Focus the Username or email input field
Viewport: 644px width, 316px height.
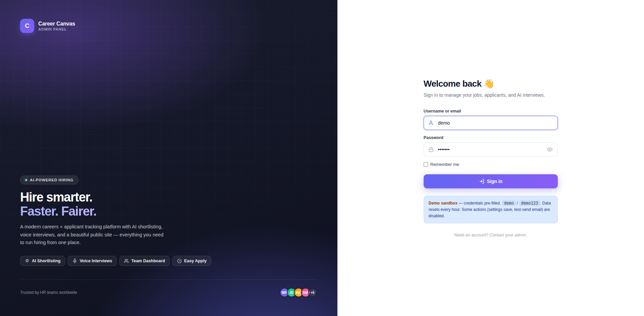click(x=490, y=123)
